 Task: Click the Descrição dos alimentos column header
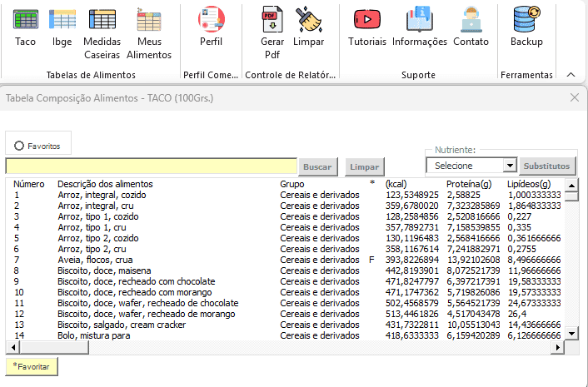pos(106,184)
